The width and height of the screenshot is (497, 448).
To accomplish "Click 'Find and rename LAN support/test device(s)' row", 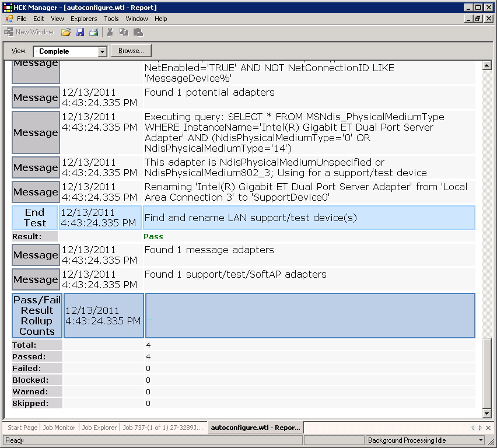I will click(x=309, y=218).
